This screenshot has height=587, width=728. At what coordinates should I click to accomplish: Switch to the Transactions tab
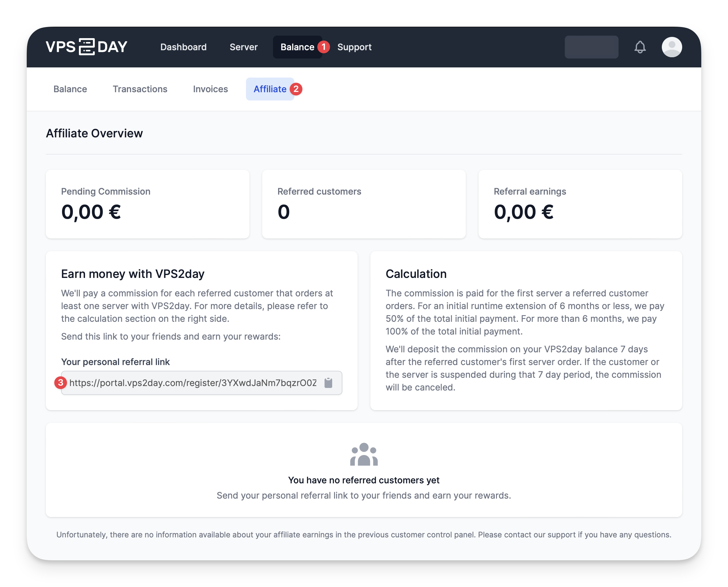tap(140, 89)
